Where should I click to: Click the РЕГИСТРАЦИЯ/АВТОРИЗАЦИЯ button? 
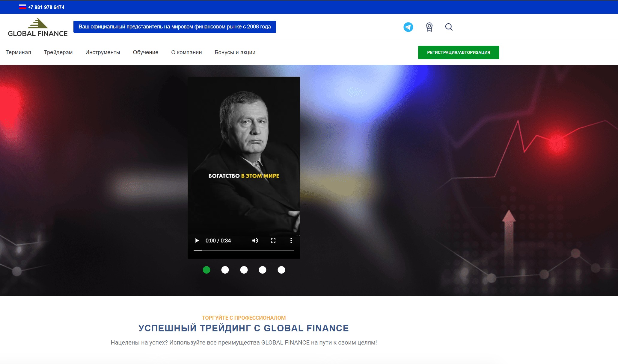click(459, 52)
